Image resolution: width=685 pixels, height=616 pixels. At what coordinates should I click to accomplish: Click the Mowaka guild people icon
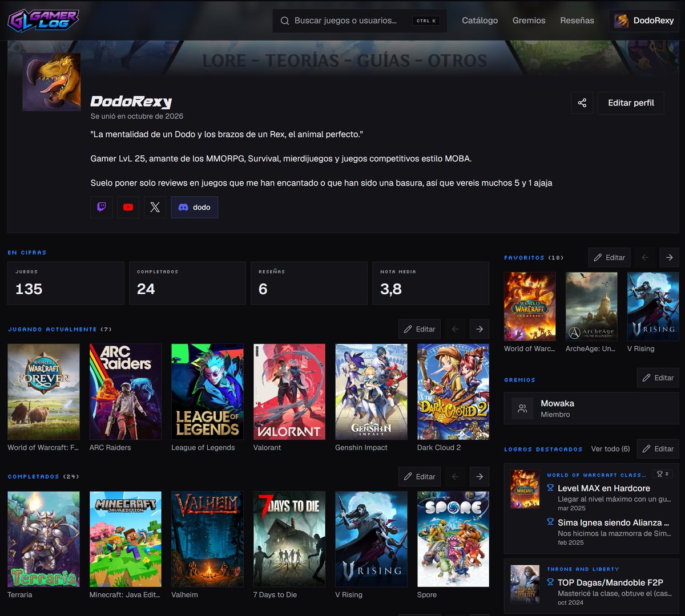522,408
